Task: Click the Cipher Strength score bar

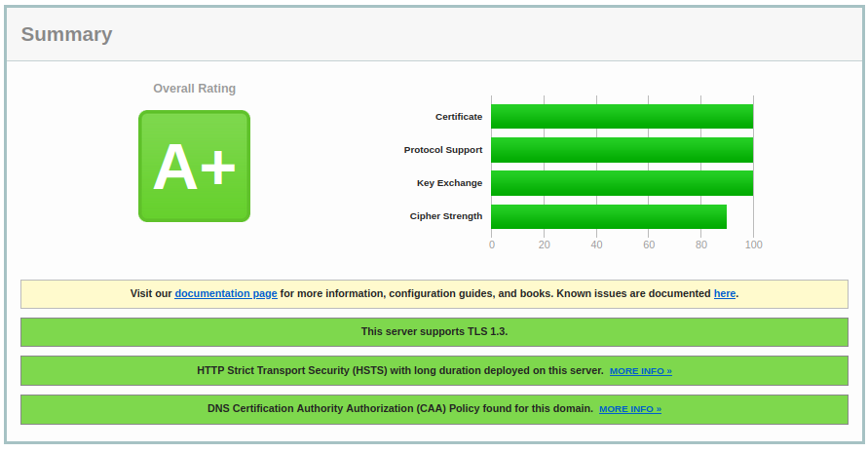Action: pos(609,217)
